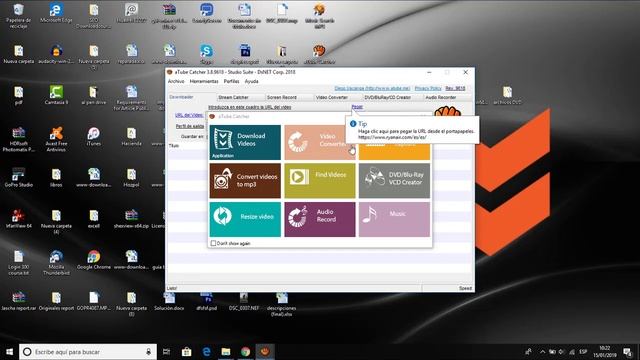
Task: Open the DVD/Blu-Ray VCD Creator tile
Action: (394, 180)
